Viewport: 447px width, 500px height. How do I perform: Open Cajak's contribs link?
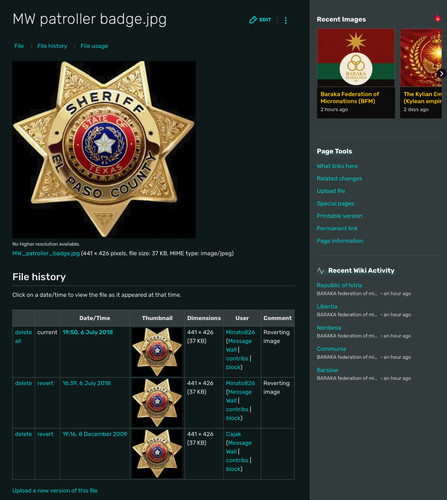237,460
